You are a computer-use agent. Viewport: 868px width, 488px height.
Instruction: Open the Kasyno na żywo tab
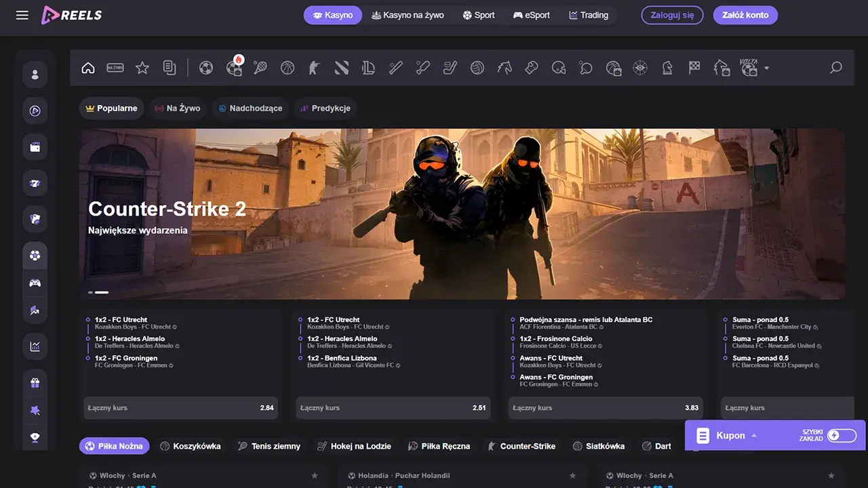click(x=408, y=15)
